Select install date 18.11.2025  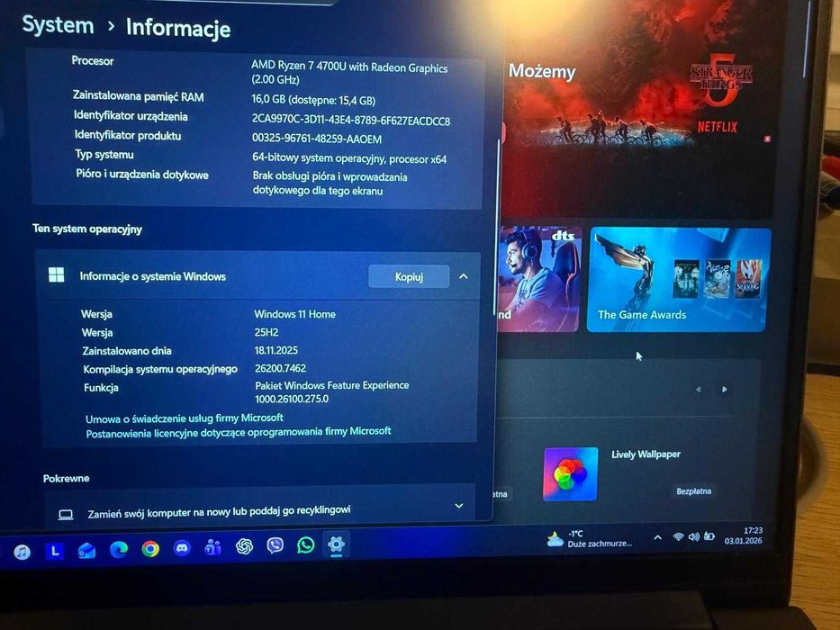275,350
